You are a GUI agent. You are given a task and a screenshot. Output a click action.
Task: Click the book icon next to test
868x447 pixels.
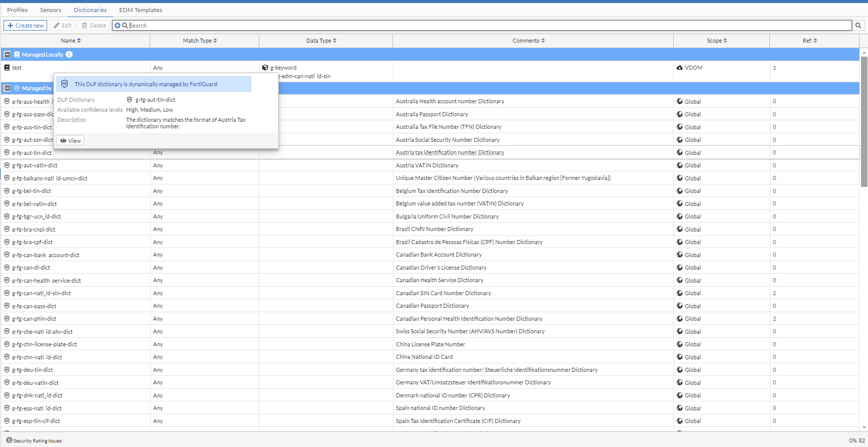point(7,68)
